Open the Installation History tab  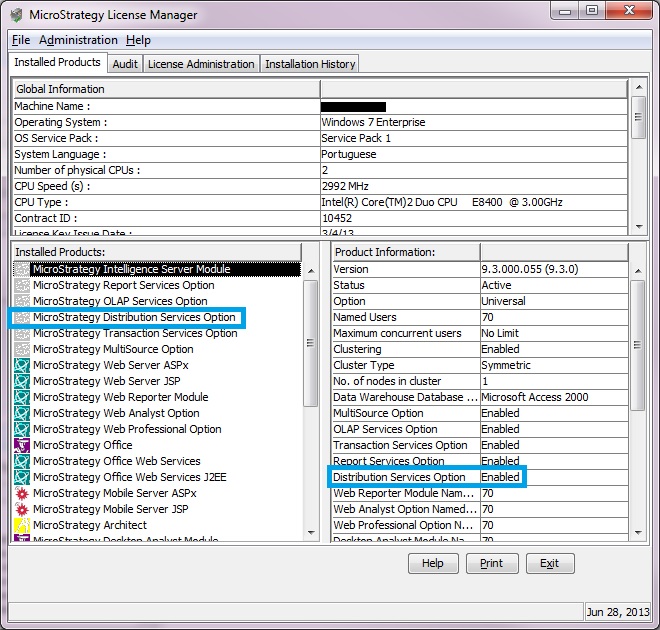(x=310, y=64)
